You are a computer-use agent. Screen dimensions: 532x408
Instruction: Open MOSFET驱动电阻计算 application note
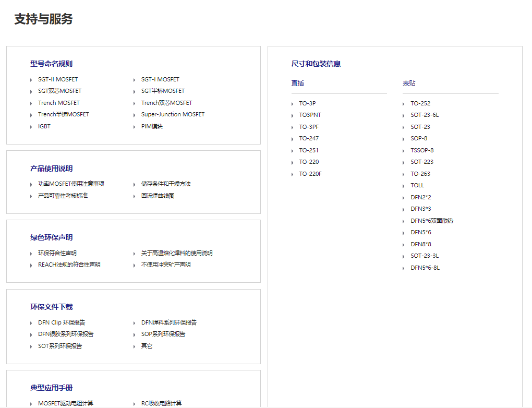(66, 403)
